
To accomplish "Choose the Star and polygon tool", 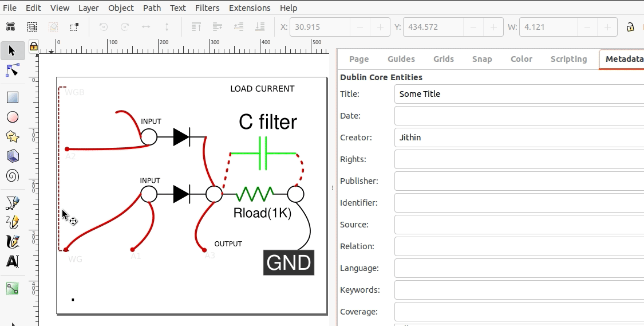I will [x=12, y=136].
